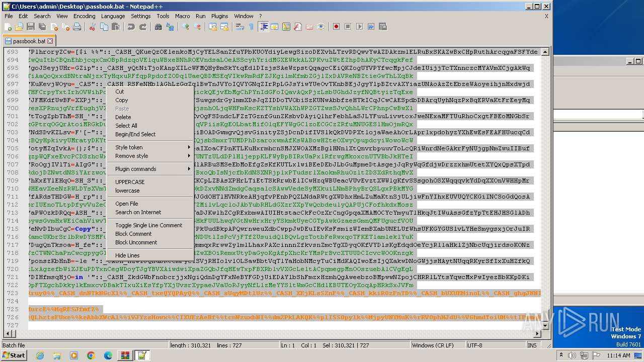Close the passbook.bat tab with its X
Viewport: 644px width, 362px height.
50,41
